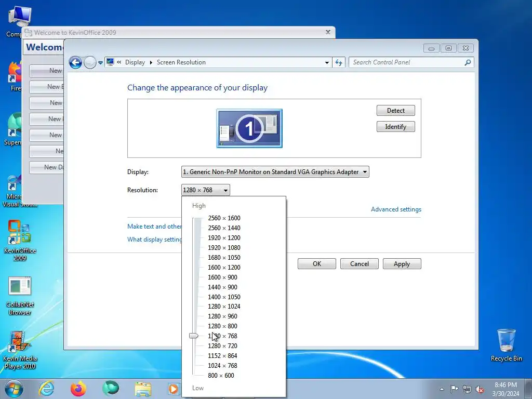This screenshot has width=532, height=399.
Task: Confirm with the OK button
Action: (x=317, y=264)
